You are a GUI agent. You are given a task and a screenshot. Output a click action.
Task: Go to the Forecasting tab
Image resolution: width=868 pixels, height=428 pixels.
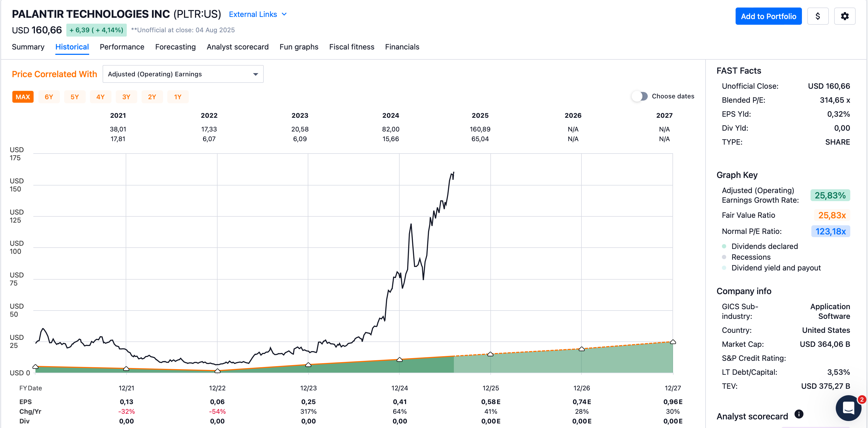(x=175, y=47)
